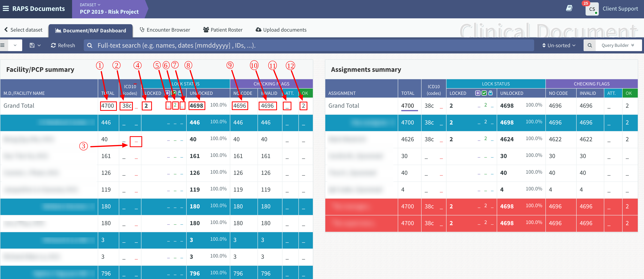
Task: Click the OK header in Facility/PCP summary
Action: (x=305, y=93)
